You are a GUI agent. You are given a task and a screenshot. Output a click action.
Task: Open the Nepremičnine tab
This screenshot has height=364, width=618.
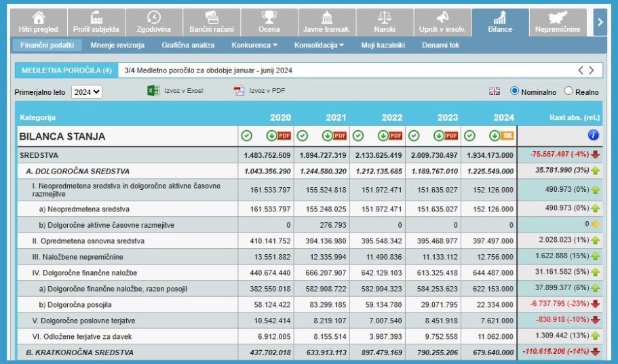(558, 22)
